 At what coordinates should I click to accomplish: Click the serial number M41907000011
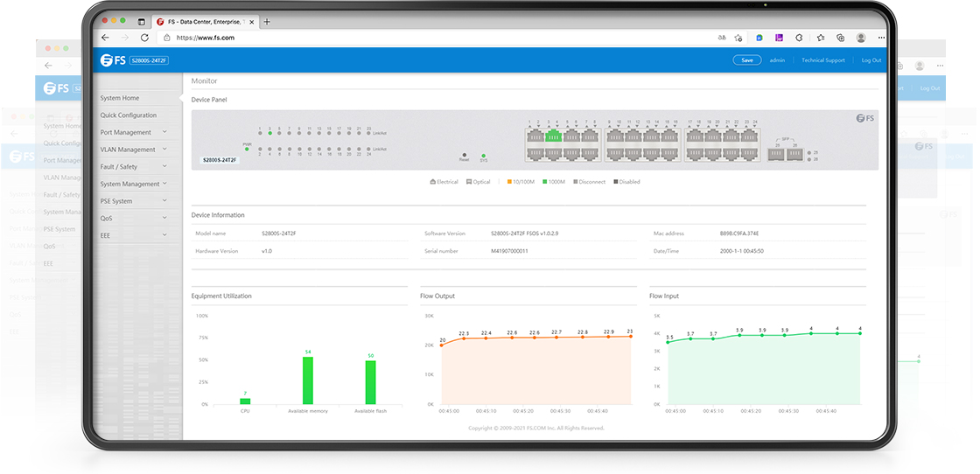509,251
